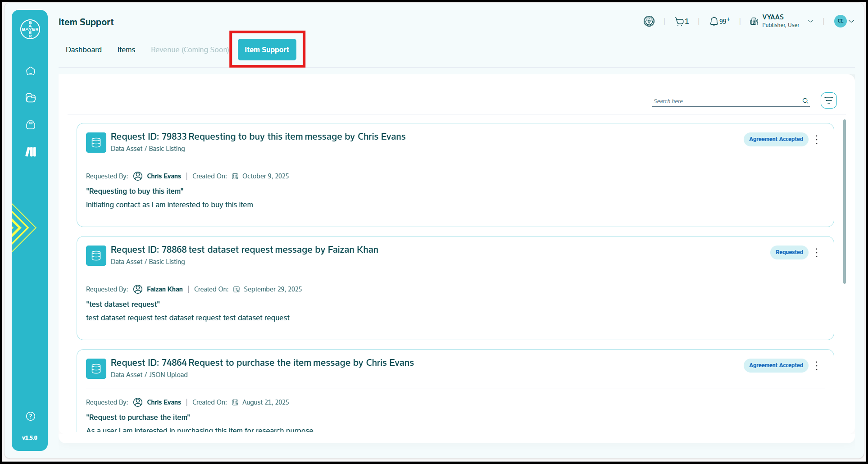Viewport: 868px width, 464px height.
Task: Switch to the Items tab
Action: coord(126,50)
